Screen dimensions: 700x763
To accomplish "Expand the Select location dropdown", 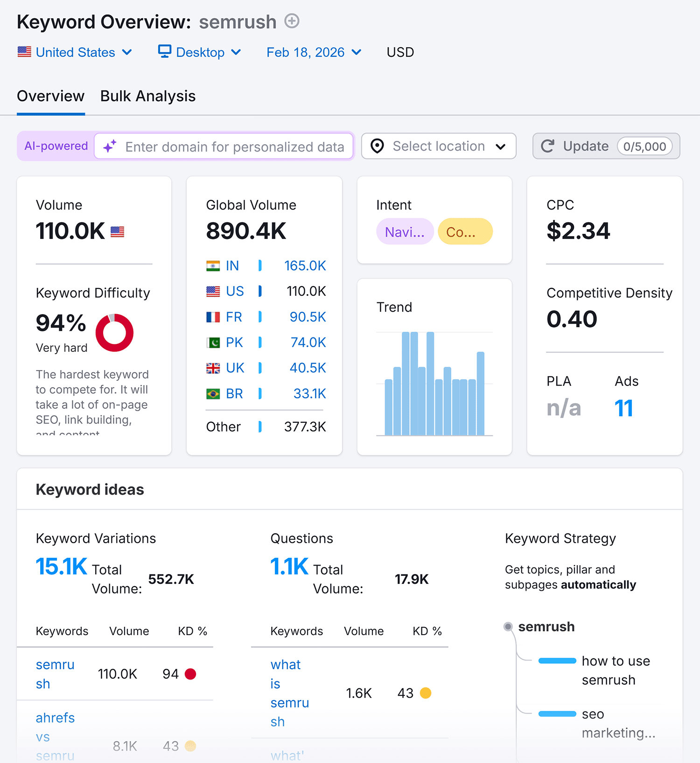I will pos(439,146).
